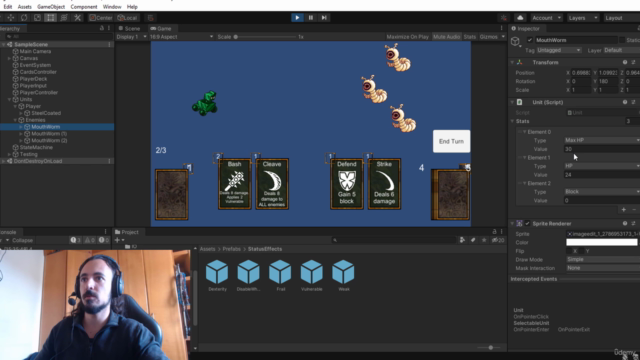Open Element 0 Type Max HP dropdown
Image resolution: width=640 pixels, height=360 pixels.
pyautogui.click(x=602, y=140)
